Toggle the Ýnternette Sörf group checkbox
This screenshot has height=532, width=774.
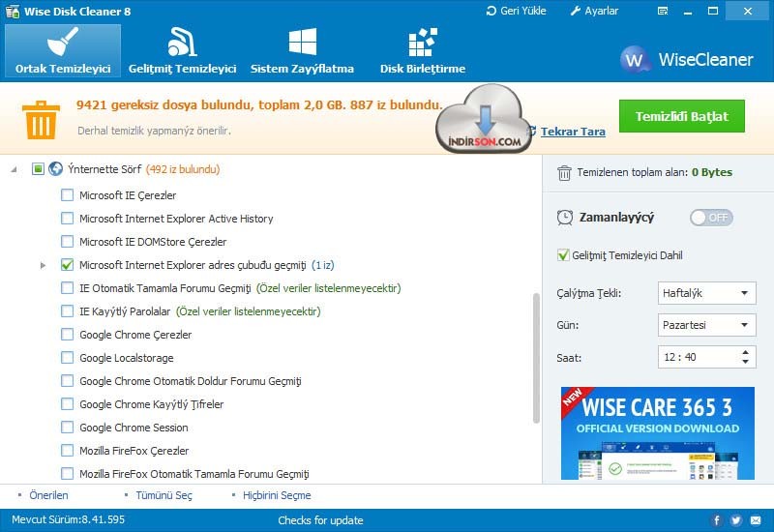38,168
